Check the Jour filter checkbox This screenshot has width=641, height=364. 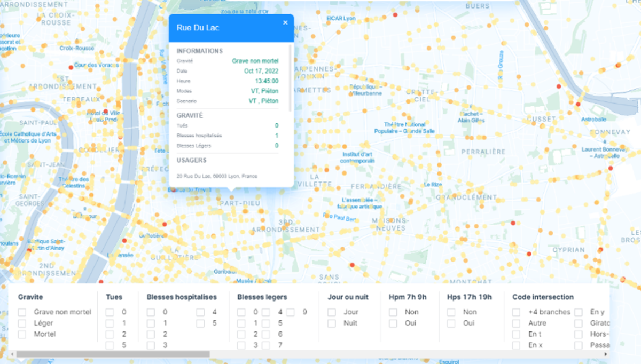332,312
